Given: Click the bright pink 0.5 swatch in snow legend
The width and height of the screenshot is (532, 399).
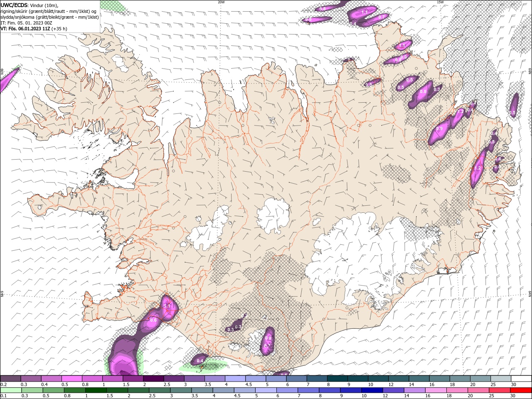Looking at the screenshot, I should point(72,379).
